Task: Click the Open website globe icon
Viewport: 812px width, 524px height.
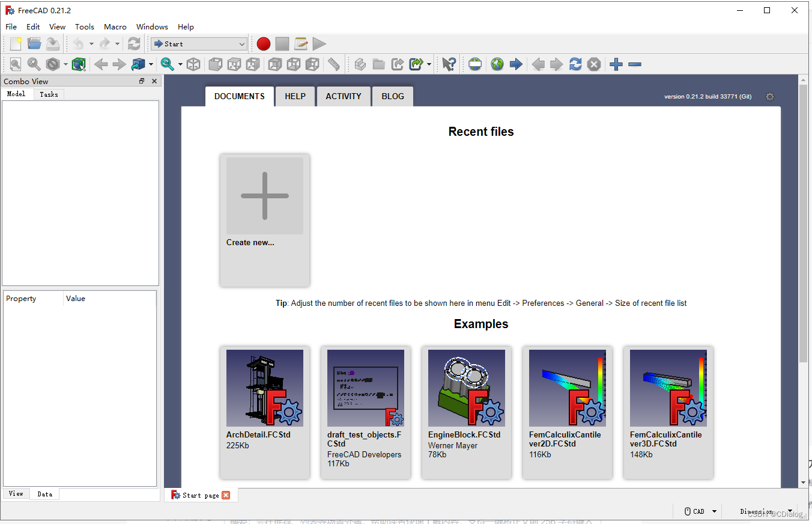Action: (497, 64)
